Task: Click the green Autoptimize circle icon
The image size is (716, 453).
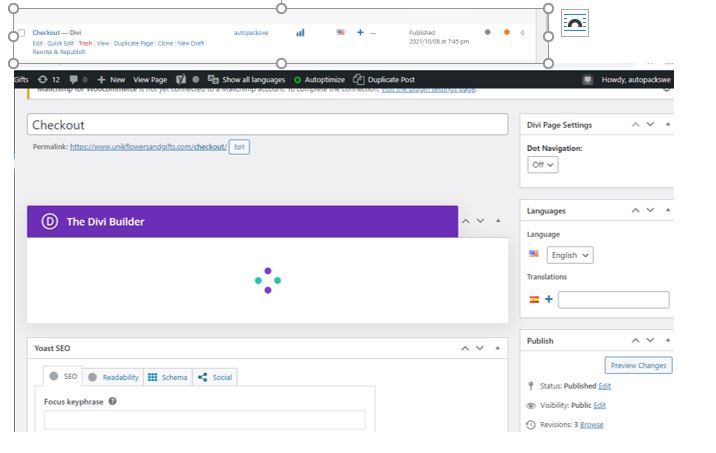Action: coord(297,80)
